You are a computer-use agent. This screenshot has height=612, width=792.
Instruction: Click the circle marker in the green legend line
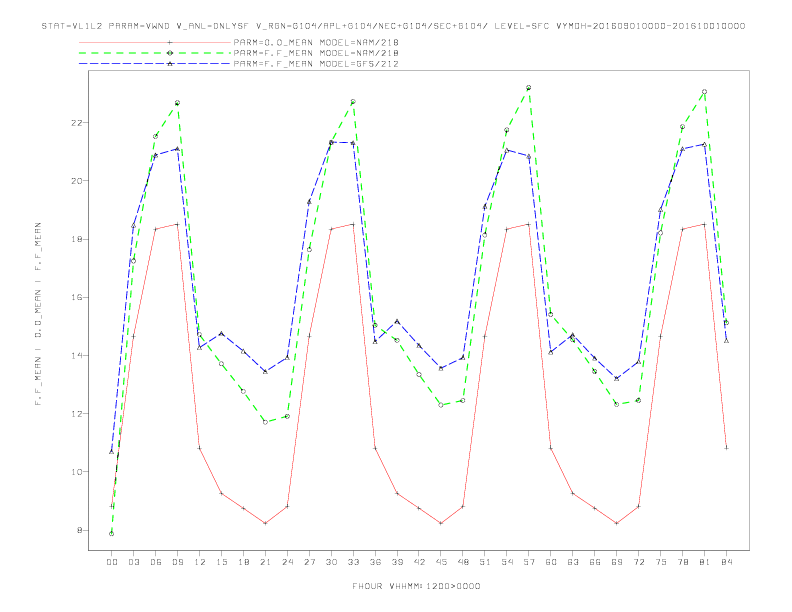point(170,53)
